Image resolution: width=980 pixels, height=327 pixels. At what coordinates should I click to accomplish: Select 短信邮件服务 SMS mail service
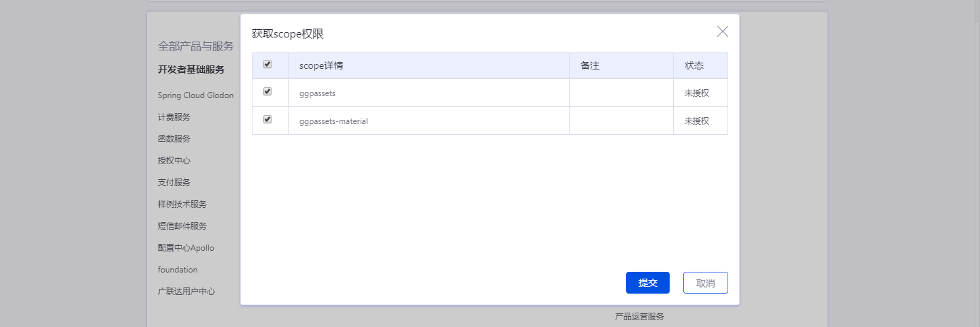[x=182, y=226]
